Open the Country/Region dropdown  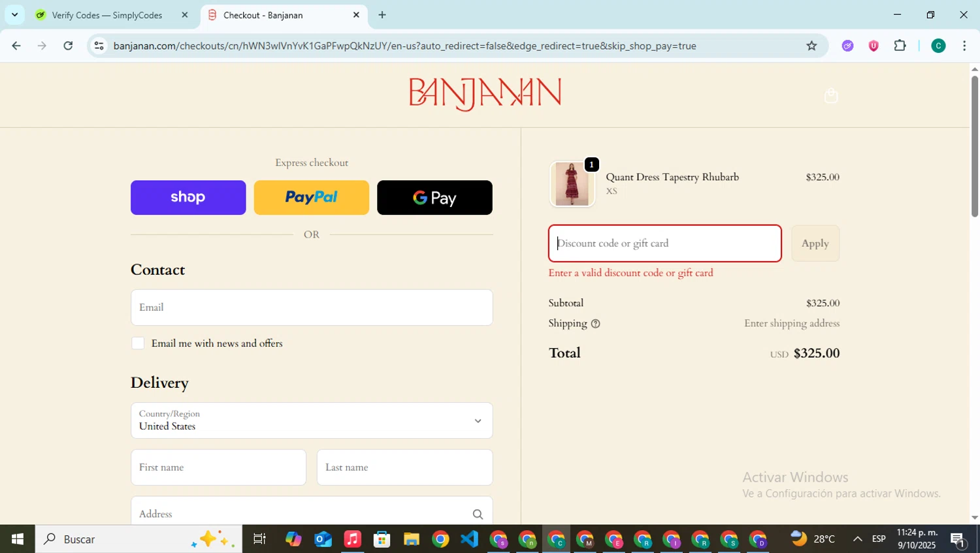(312, 420)
